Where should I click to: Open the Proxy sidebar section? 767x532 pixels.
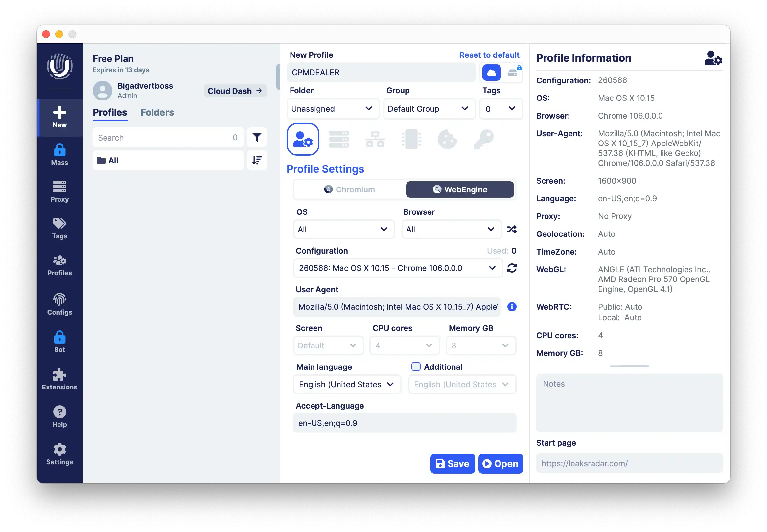click(59, 191)
